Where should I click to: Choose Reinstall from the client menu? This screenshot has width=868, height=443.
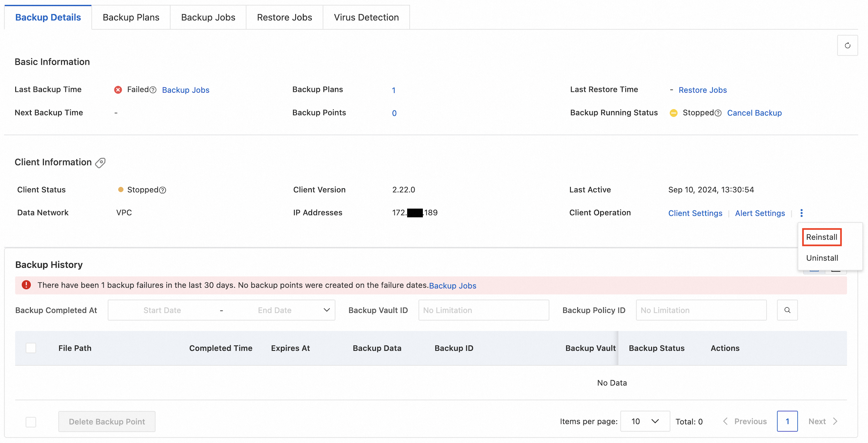pyautogui.click(x=822, y=237)
